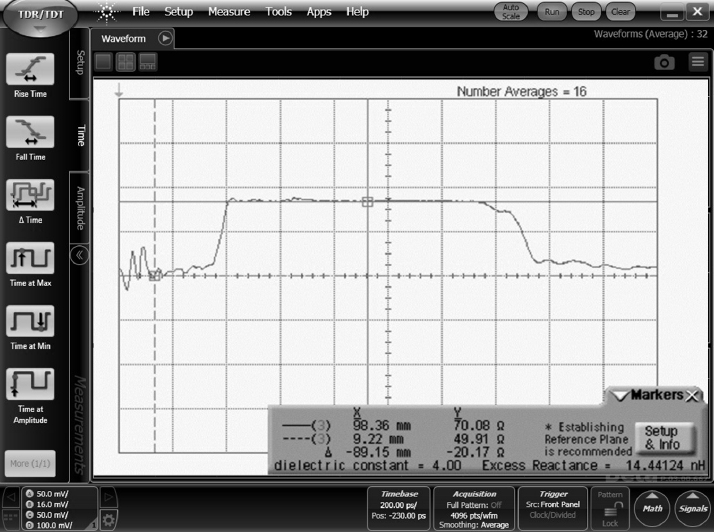Open the Trigger settings panel

(x=553, y=509)
